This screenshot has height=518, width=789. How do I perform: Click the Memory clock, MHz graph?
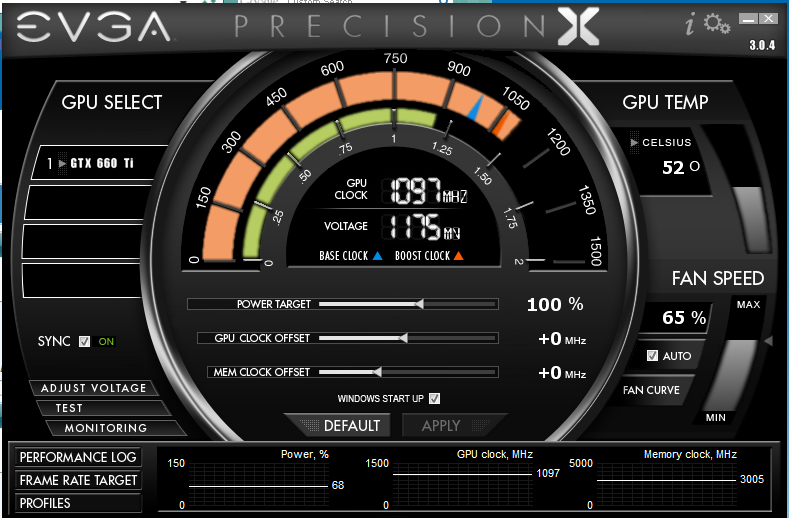(x=667, y=486)
